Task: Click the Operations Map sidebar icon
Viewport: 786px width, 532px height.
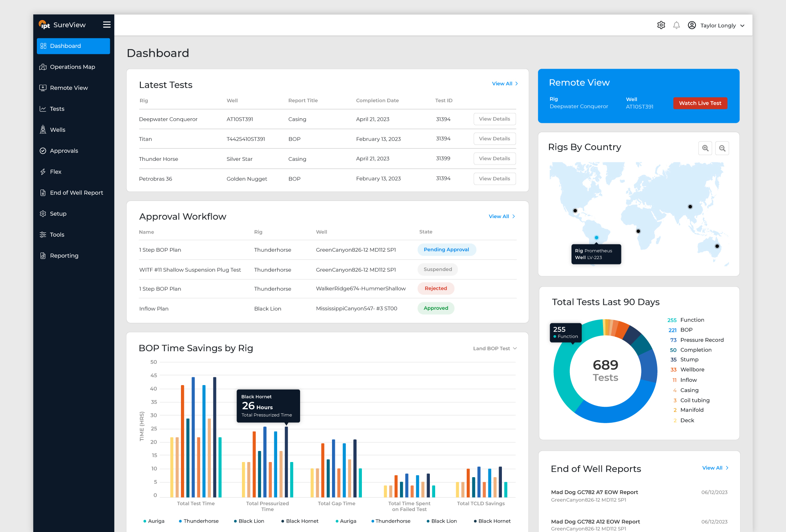Action: (x=43, y=67)
